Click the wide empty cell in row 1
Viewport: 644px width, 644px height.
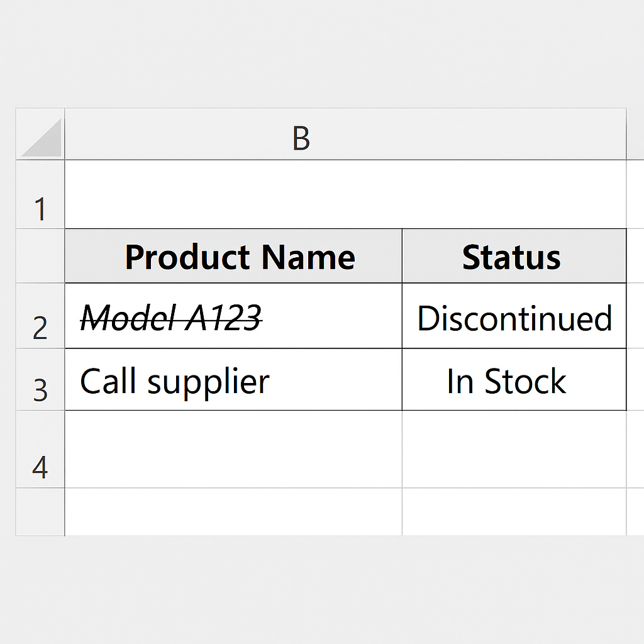[345, 195]
